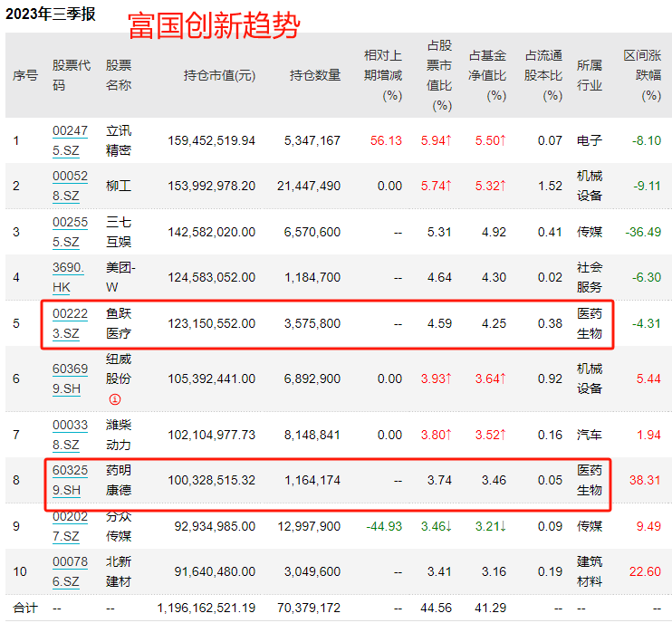Click market value 124,583,052.00
This screenshot has height=623, width=672.
point(211,277)
